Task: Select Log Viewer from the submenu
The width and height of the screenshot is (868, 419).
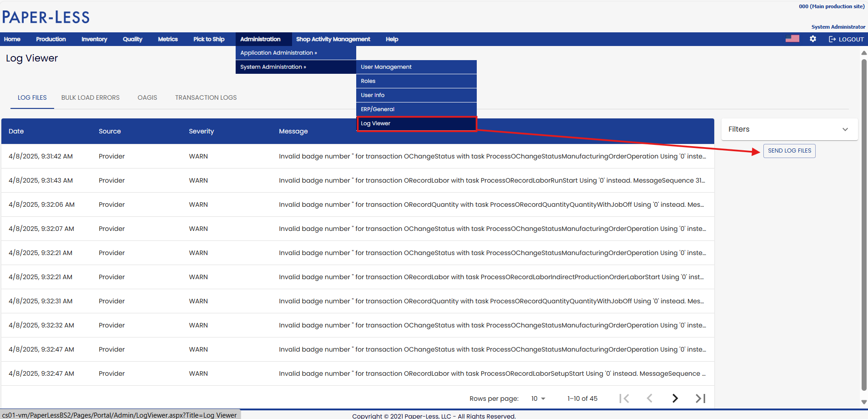Action: point(416,123)
